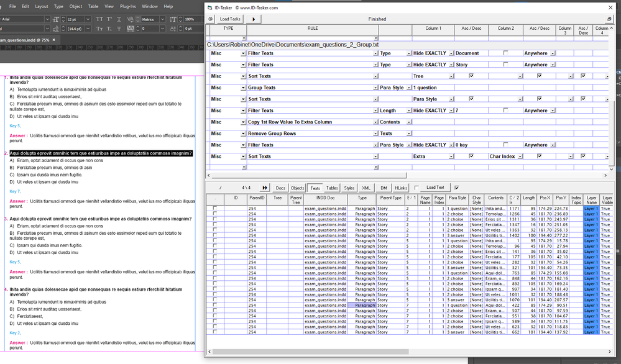Open the Window menu
621x364 pixels.
[150, 6]
